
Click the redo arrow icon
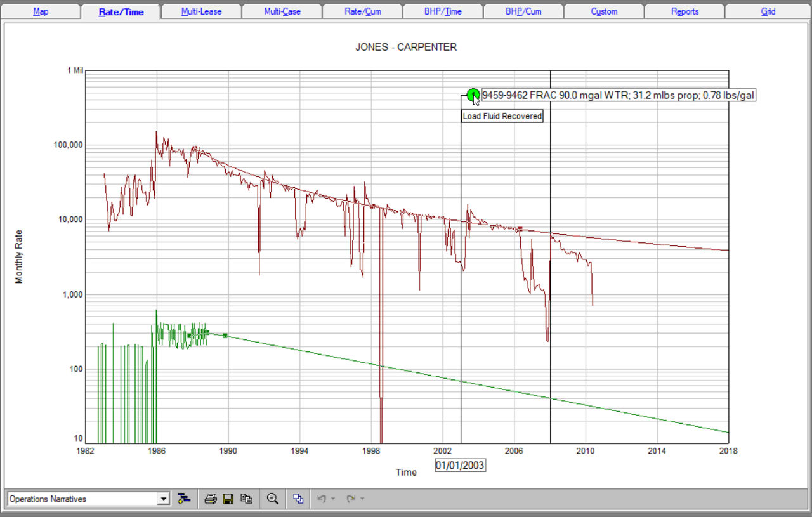click(351, 499)
